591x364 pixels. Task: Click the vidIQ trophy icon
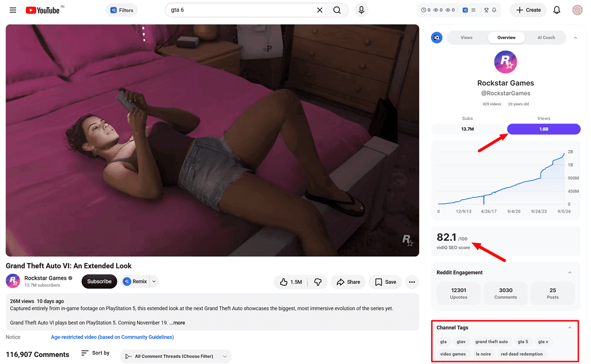pos(486,10)
